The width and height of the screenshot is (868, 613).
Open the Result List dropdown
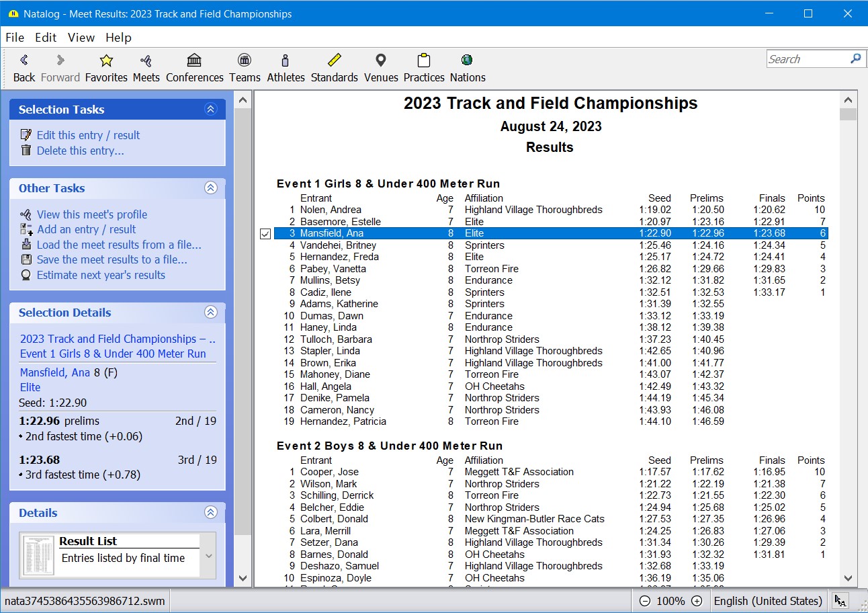point(208,556)
